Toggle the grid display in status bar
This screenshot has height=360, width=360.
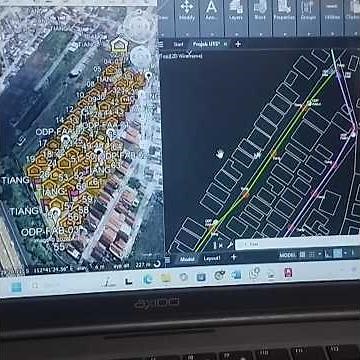[302, 255]
